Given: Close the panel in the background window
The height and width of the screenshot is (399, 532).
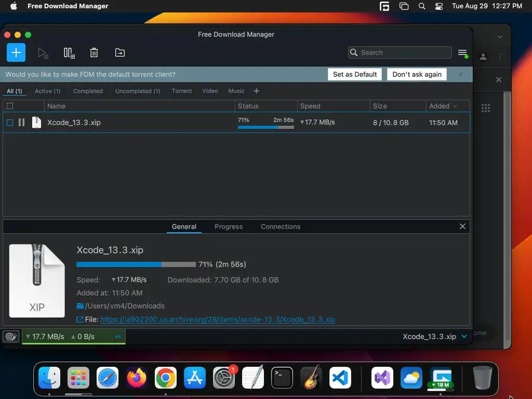Looking at the screenshot, I should pos(499,79).
